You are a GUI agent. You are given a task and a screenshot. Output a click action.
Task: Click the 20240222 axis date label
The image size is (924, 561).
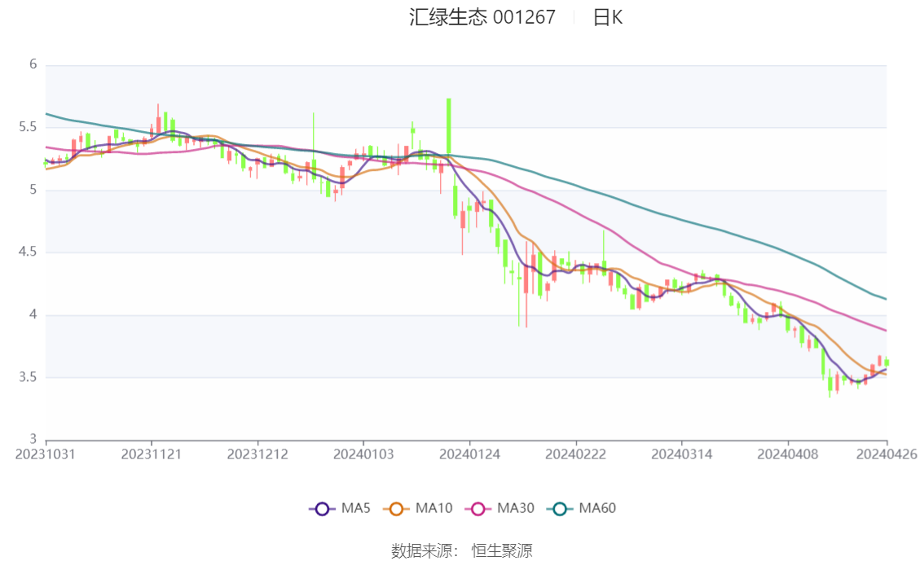[x=576, y=454]
